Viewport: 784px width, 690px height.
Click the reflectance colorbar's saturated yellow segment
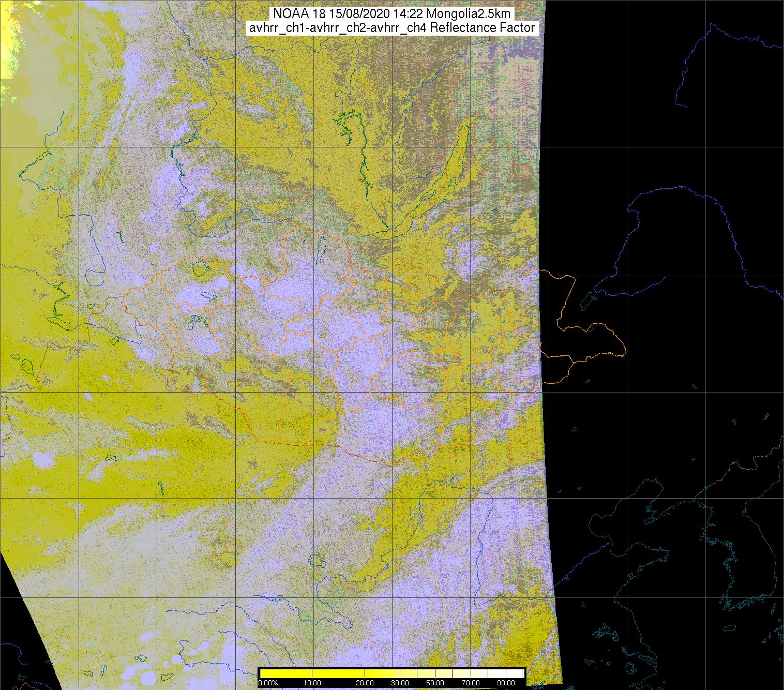pos(312,673)
